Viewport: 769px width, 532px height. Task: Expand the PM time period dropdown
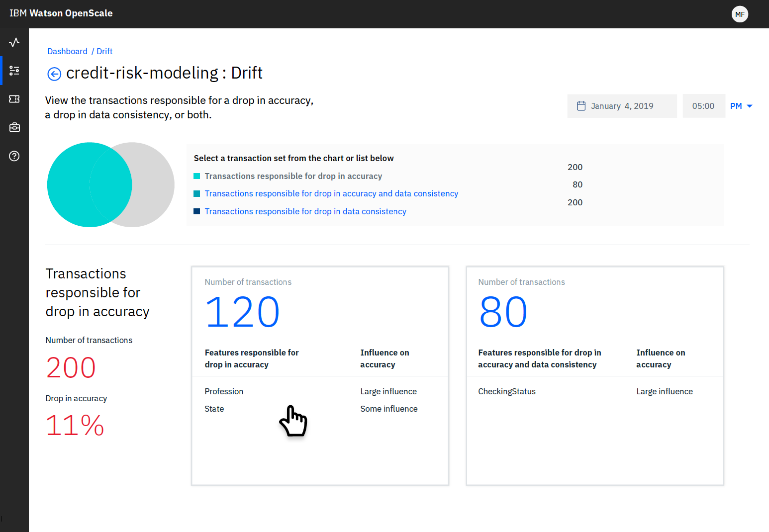pyautogui.click(x=741, y=105)
